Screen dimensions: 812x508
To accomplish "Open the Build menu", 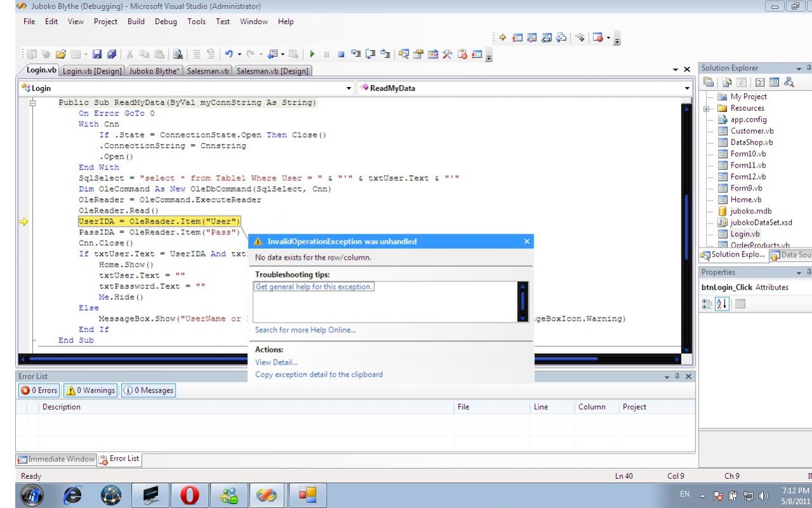I will pos(136,22).
